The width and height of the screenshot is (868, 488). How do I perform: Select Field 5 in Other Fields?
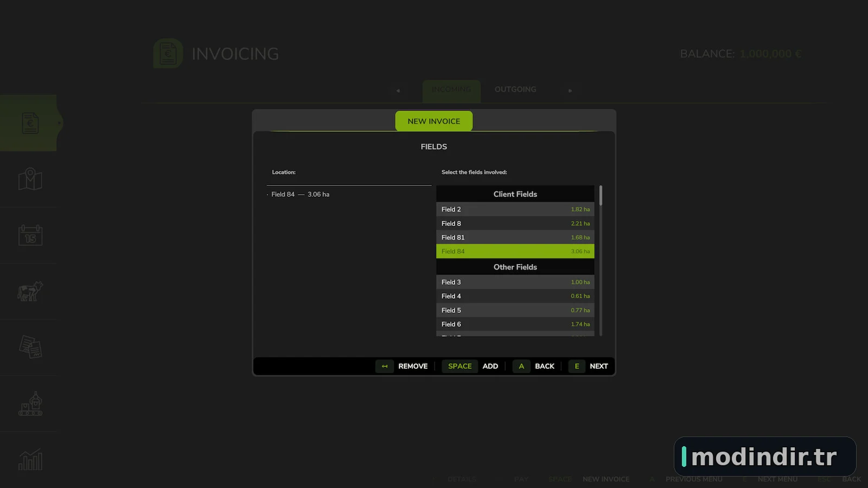(515, 310)
